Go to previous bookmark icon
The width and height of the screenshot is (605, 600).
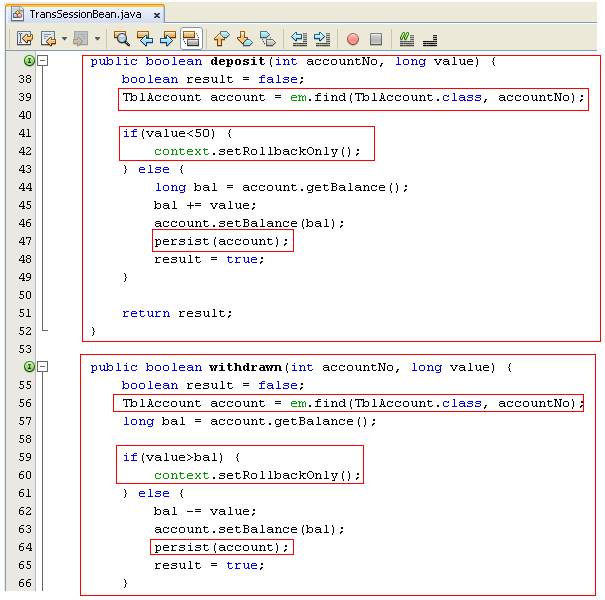pyautogui.click(x=221, y=39)
